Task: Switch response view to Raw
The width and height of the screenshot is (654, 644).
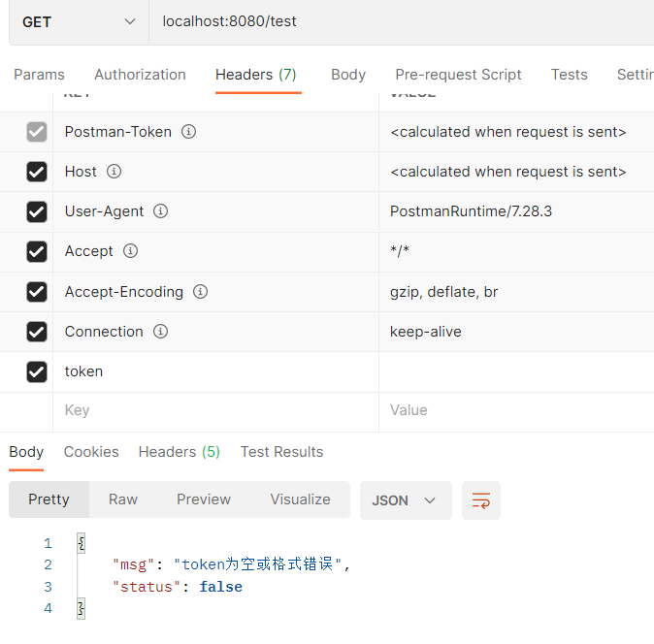Action: tap(123, 499)
